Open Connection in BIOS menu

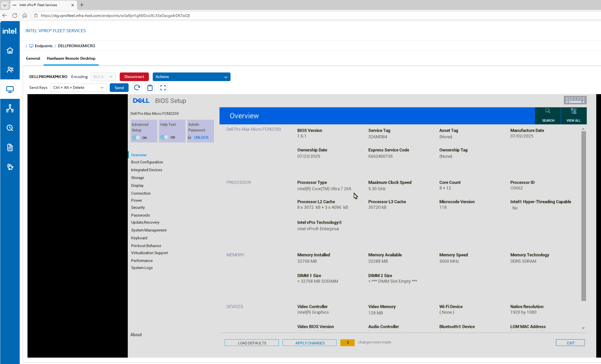141,193
